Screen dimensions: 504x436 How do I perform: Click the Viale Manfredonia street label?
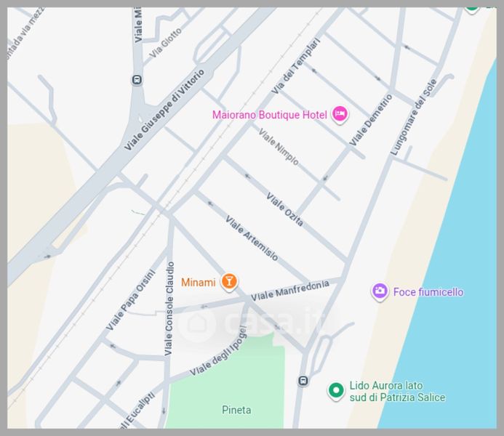(x=290, y=291)
